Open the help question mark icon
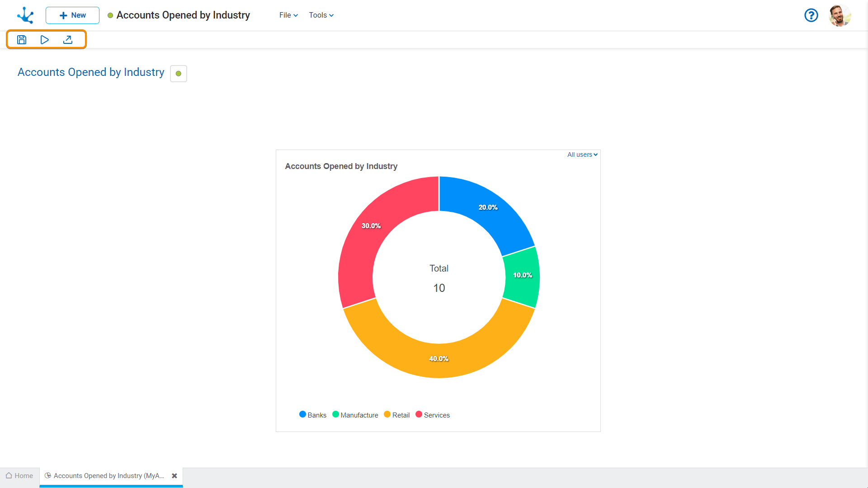This screenshot has width=868, height=488. click(811, 15)
